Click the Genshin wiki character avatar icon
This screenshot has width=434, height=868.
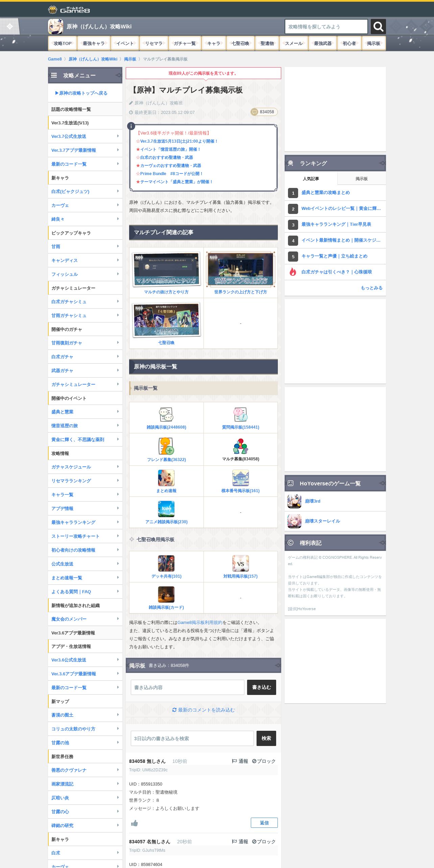tap(55, 26)
